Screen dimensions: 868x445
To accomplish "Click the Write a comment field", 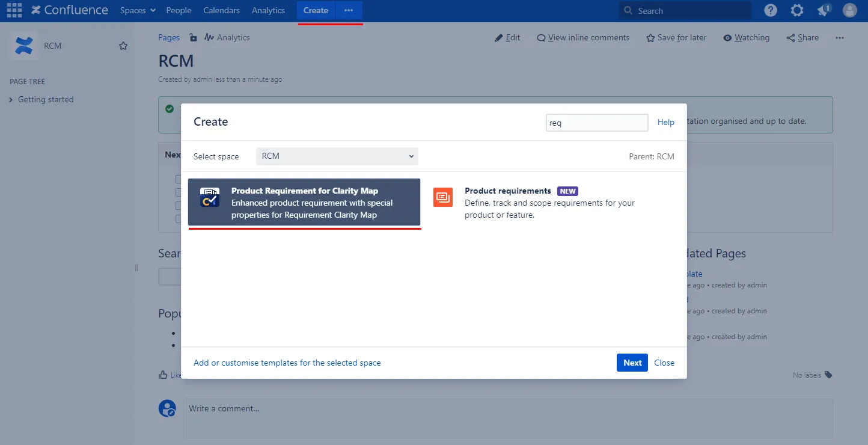I will [x=508, y=419].
